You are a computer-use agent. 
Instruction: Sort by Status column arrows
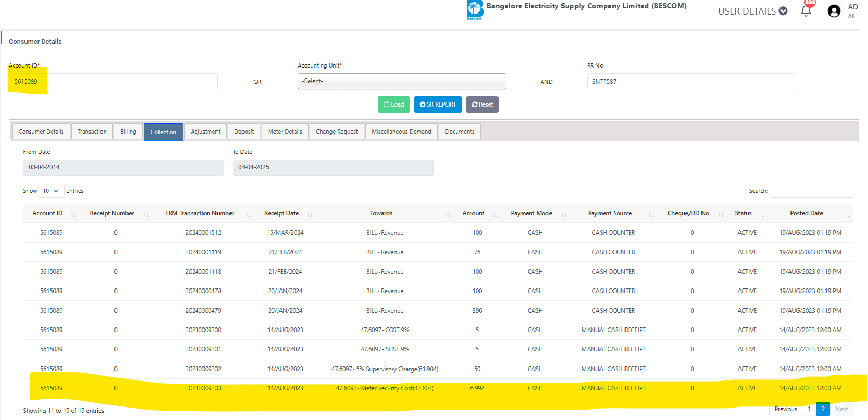[x=761, y=215]
